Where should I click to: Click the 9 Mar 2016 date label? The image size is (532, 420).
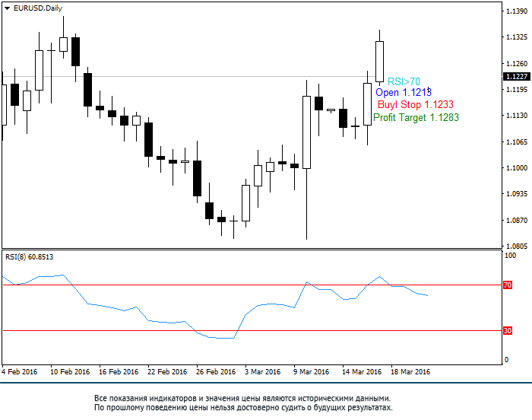pyautogui.click(x=311, y=372)
